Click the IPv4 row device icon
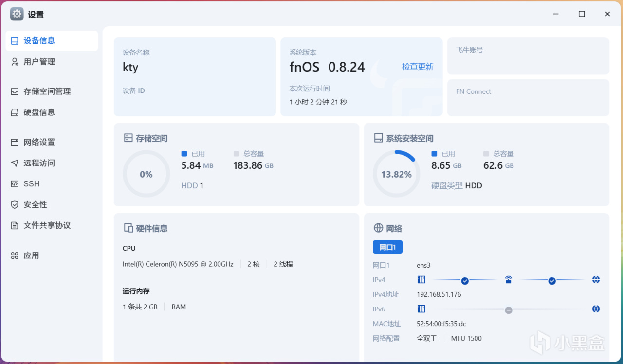The height and width of the screenshot is (364, 623). [x=421, y=280]
